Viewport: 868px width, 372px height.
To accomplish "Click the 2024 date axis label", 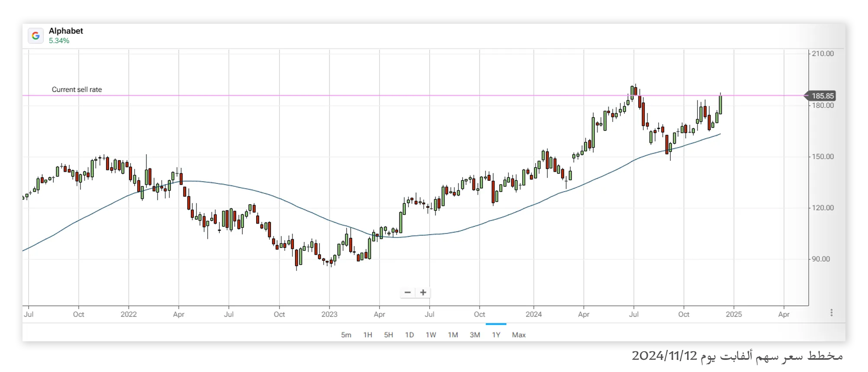I will [x=534, y=314].
